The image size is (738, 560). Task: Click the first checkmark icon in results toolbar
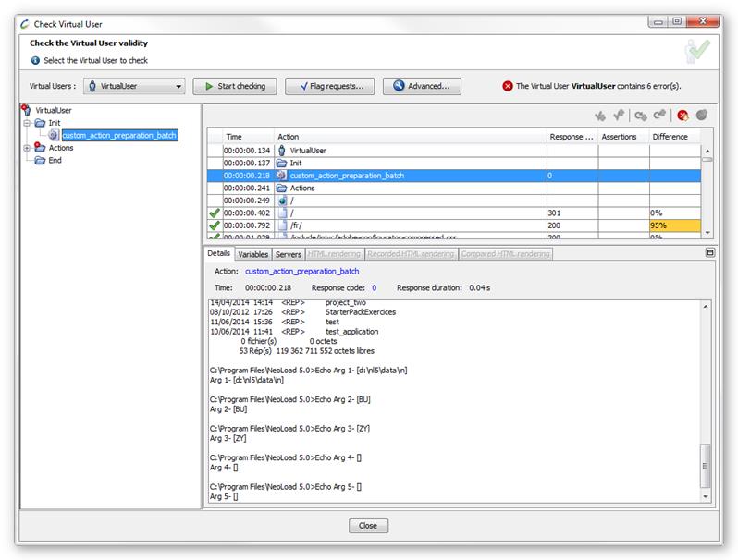coord(599,116)
